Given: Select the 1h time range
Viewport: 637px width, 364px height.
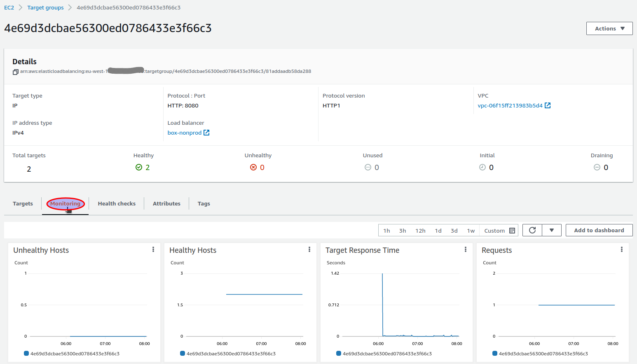Looking at the screenshot, I should 386,230.
